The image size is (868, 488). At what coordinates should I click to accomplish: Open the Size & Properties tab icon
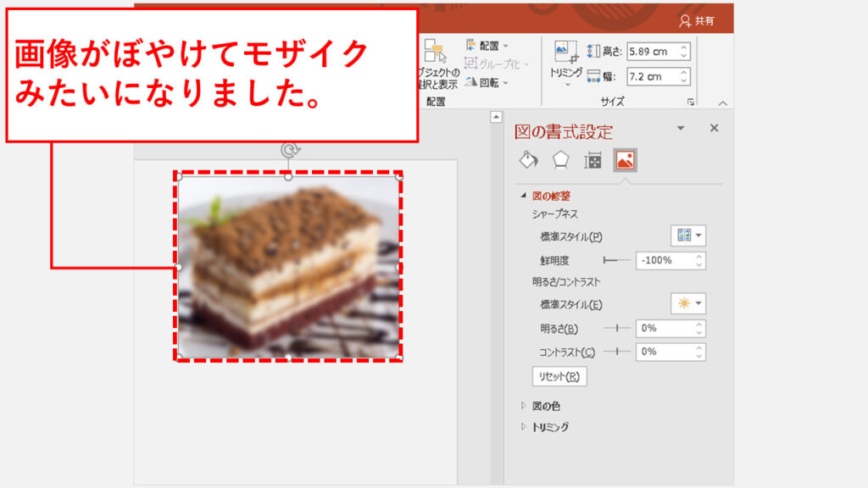point(593,160)
